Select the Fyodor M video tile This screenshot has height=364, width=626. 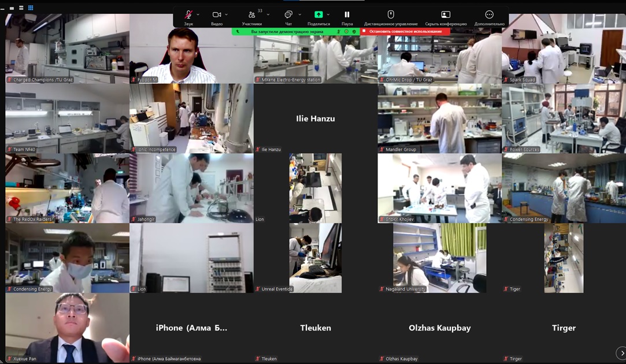(191, 49)
